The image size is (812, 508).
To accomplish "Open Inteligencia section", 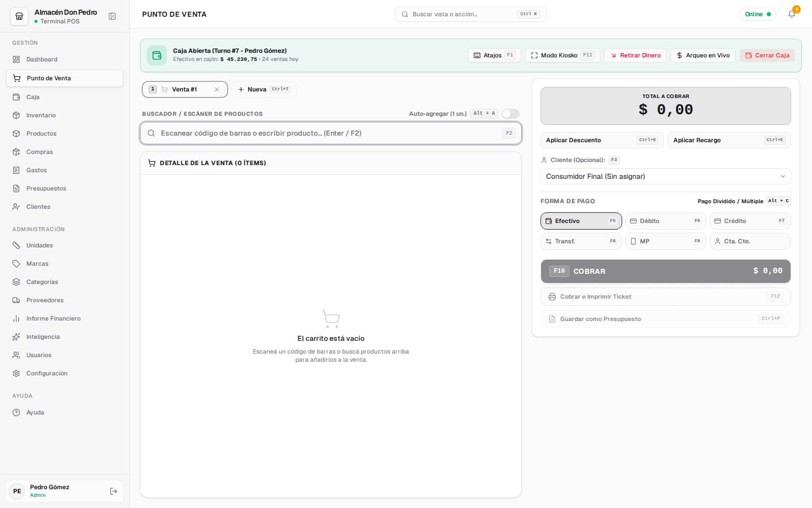I will click(64, 337).
